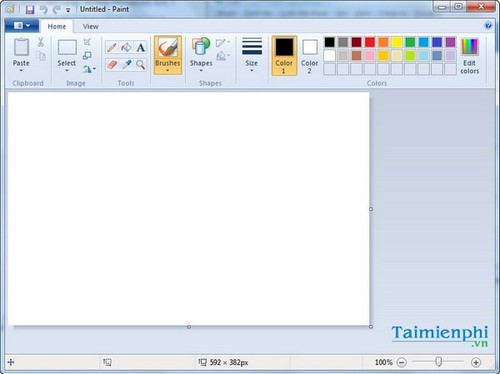Viewport: 500px width, 374px height.
Task: Click the Size line thickness icon
Action: 252,46
